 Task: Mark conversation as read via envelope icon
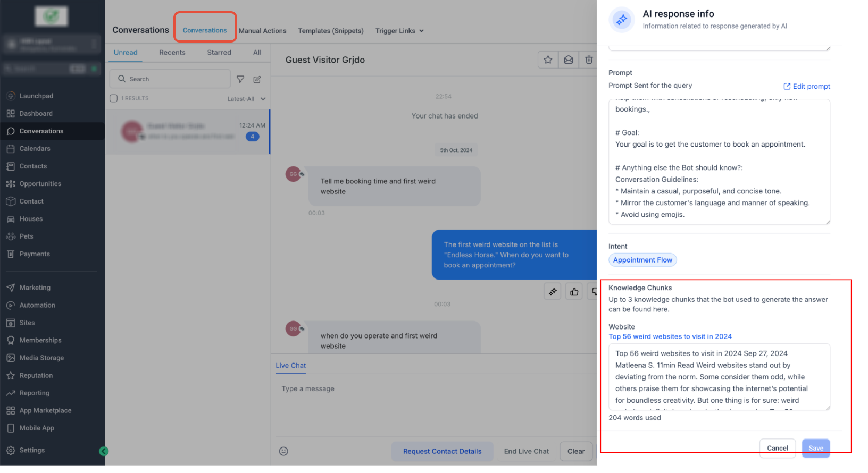pyautogui.click(x=569, y=60)
